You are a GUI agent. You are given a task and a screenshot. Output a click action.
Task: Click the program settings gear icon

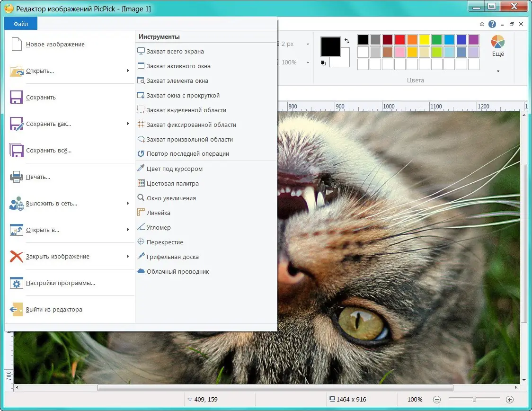point(16,283)
